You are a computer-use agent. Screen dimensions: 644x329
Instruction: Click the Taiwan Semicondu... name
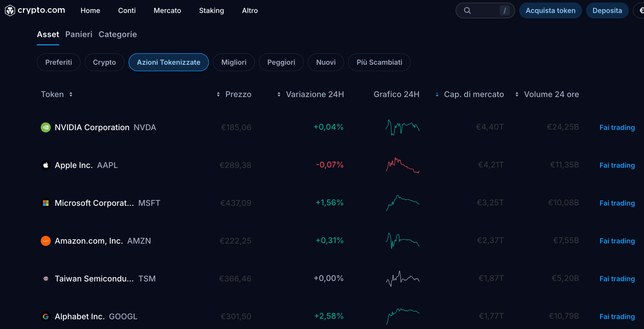click(x=94, y=279)
